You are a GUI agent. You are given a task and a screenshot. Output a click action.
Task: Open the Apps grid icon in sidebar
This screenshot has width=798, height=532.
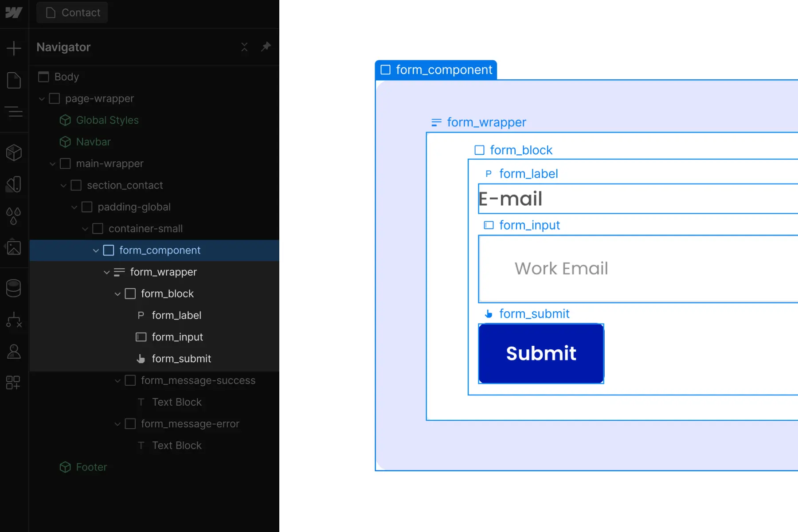[x=14, y=383]
